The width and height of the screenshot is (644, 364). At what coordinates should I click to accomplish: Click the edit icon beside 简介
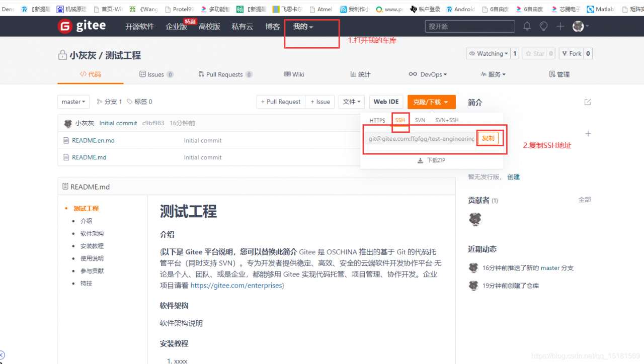588,102
